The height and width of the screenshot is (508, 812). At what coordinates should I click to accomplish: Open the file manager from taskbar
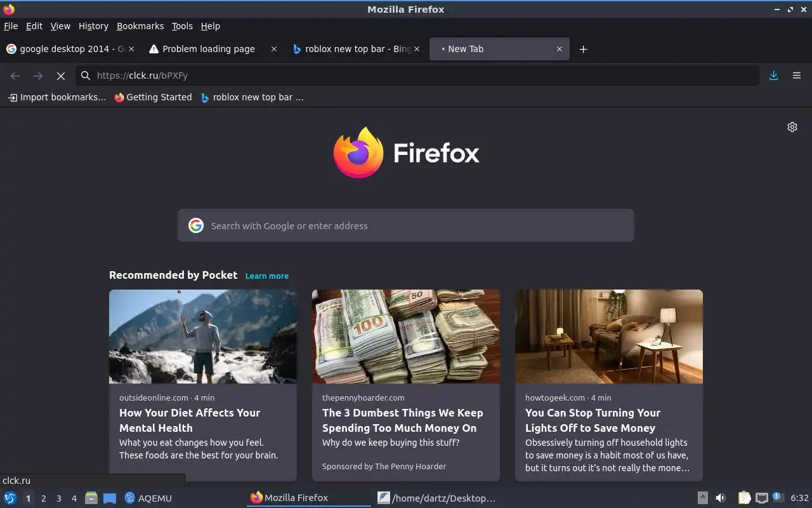click(x=91, y=498)
